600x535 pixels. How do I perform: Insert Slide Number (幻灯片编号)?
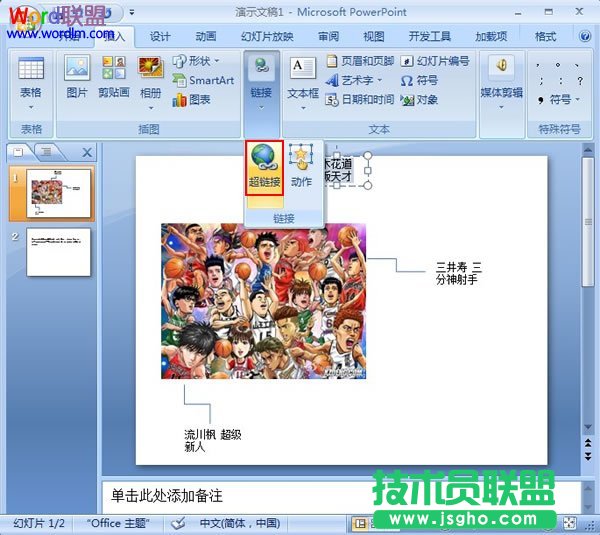(435, 60)
